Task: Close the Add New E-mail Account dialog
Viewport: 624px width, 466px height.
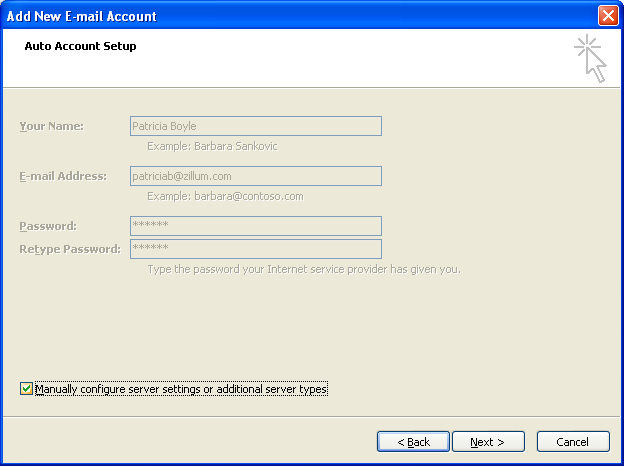Action: pos(606,16)
